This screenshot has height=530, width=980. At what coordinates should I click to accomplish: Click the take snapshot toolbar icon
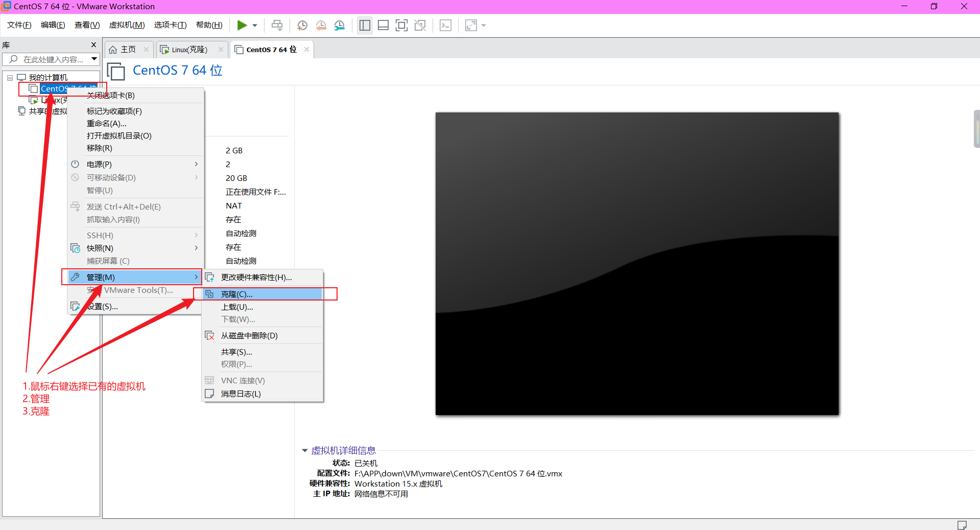(302, 25)
